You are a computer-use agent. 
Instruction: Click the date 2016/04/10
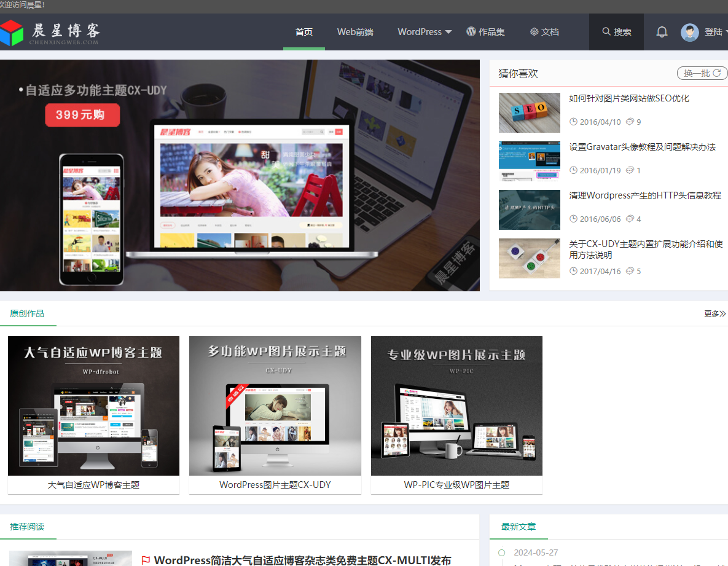(600, 122)
